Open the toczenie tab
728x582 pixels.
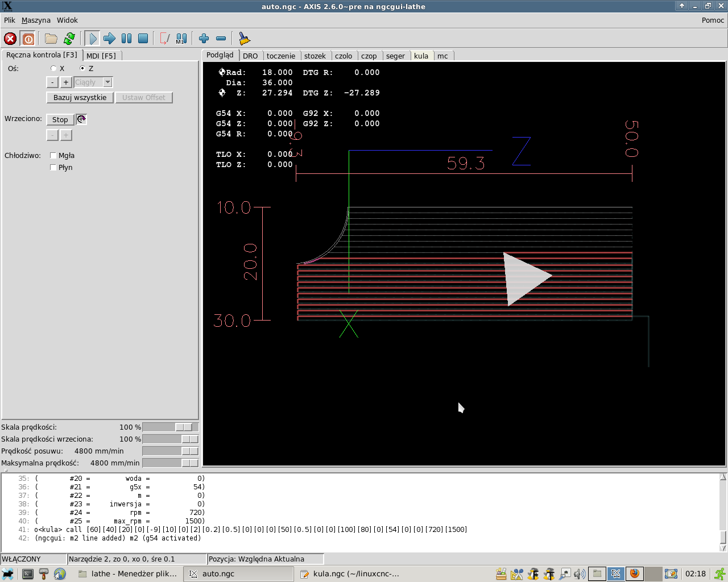coord(281,56)
